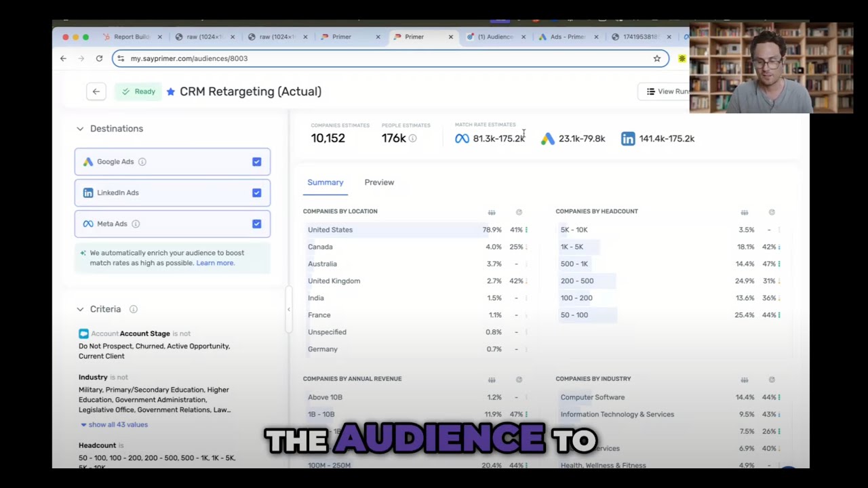868x488 pixels.
Task: Click companies column icon in Companies by Industry
Action: point(745,380)
